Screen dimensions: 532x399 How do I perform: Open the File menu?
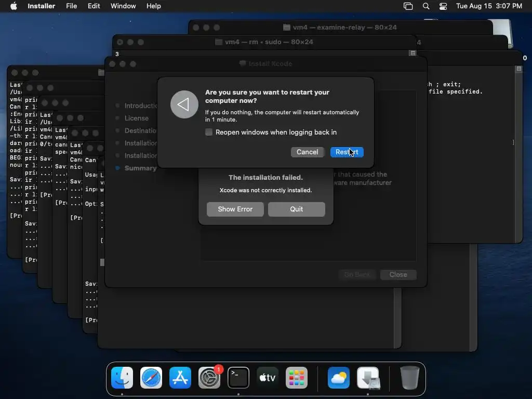[71, 6]
